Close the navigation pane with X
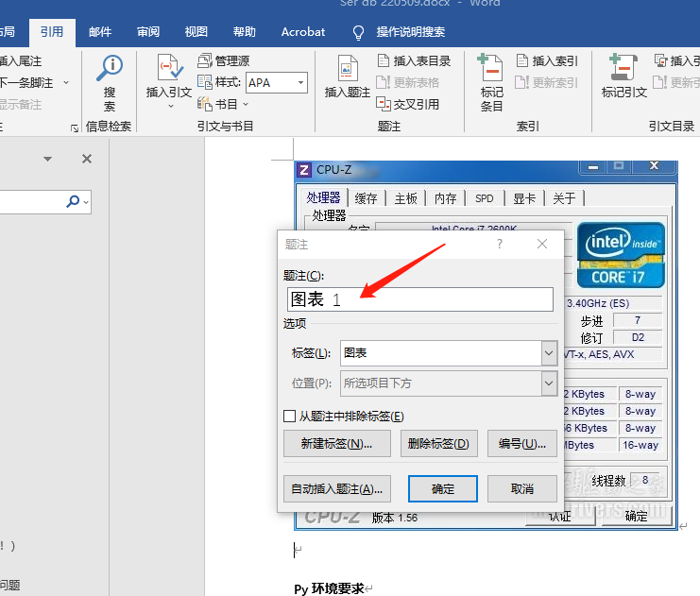 (87, 159)
